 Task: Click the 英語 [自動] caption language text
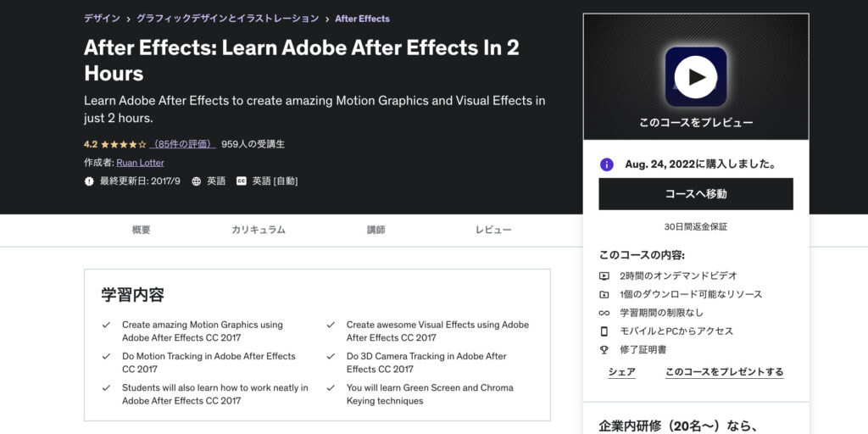coord(275,181)
